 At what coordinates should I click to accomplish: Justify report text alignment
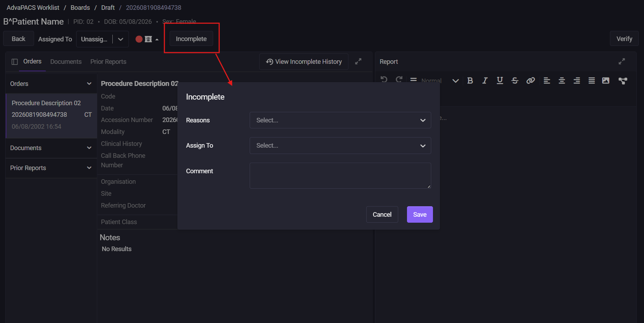(x=592, y=81)
